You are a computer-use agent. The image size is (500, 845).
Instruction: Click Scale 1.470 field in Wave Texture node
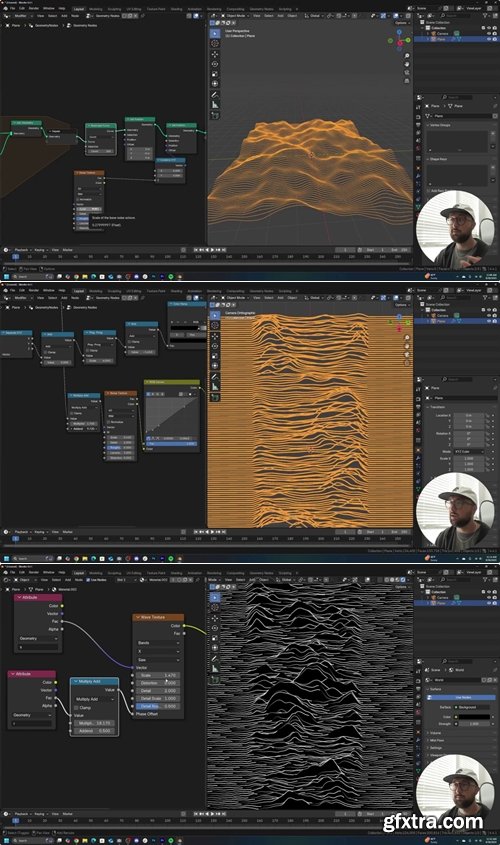coord(158,675)
